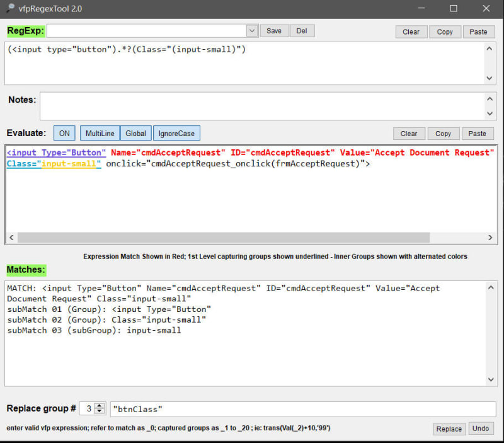Minimize the vfpRegexTool window
This screenshot has height=443, width=504.
(x=421, y=8)
